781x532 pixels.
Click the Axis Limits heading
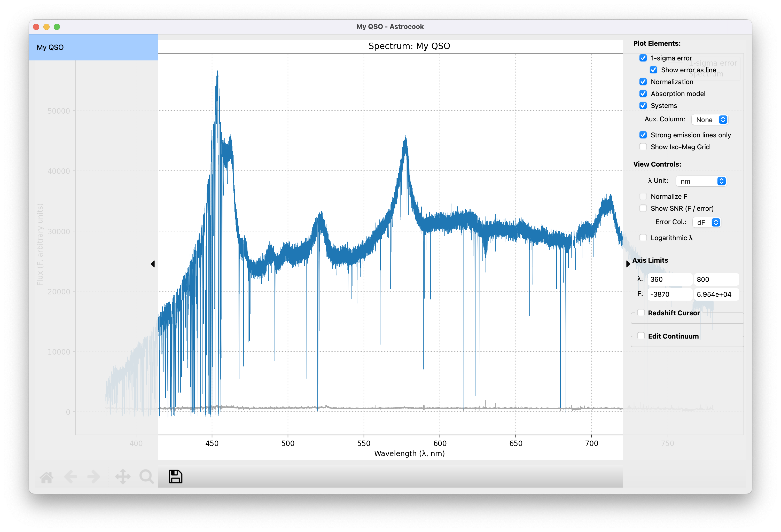point(650,260)
